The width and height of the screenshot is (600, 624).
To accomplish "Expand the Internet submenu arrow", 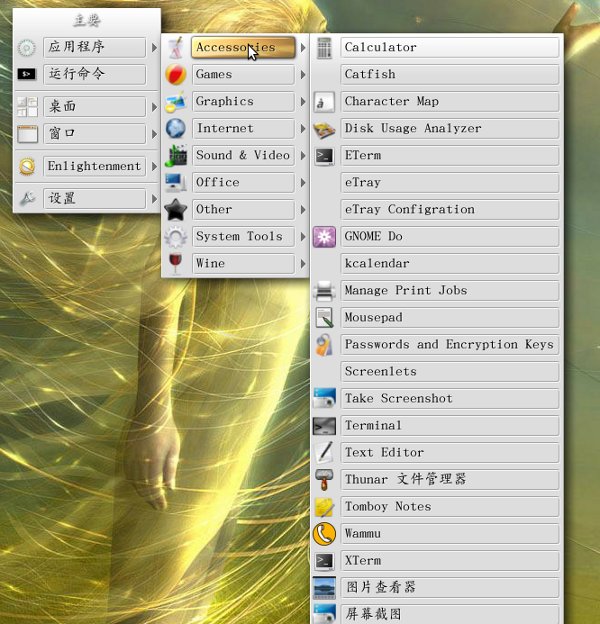I will coord(303,129).
